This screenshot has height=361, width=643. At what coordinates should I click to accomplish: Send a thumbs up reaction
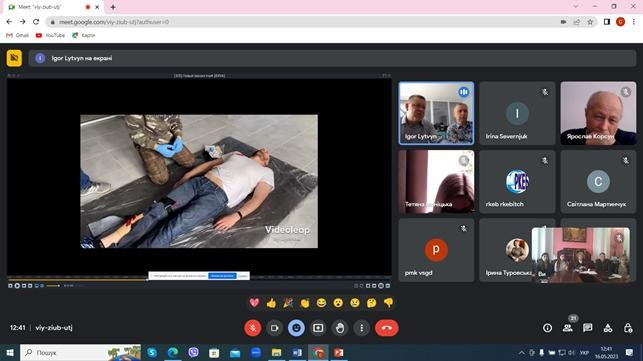pos(271,303)
